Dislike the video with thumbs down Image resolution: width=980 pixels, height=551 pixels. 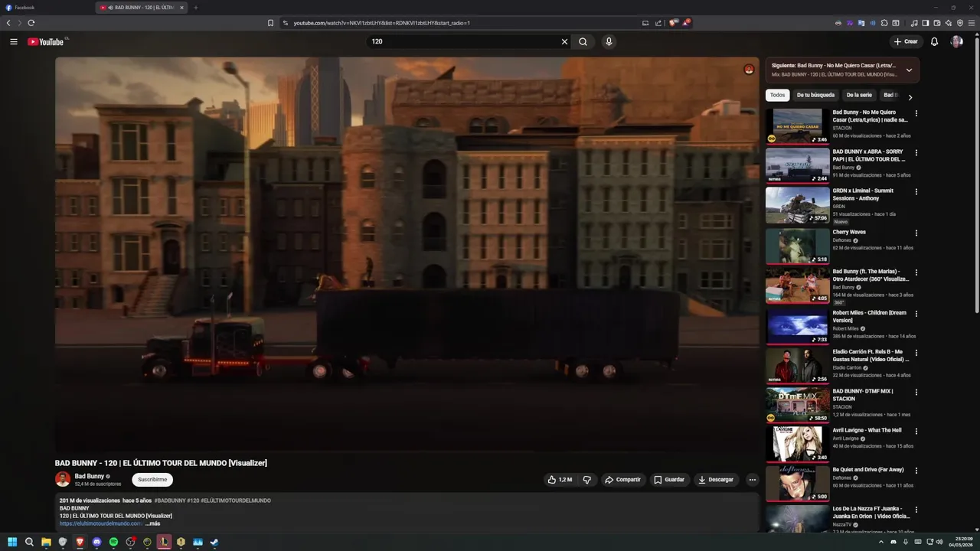tap(587, 480)
